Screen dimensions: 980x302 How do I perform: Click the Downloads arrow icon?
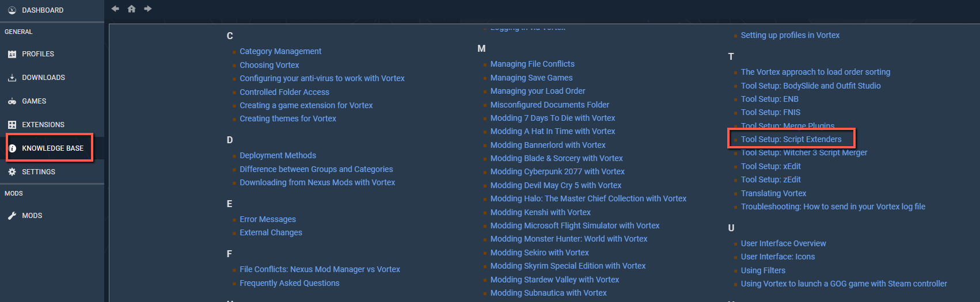12,78
